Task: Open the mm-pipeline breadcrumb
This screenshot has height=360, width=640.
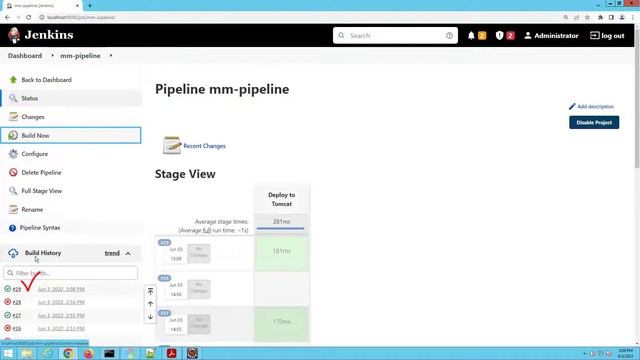Action: pyautogui.click(x=80, y=56)
